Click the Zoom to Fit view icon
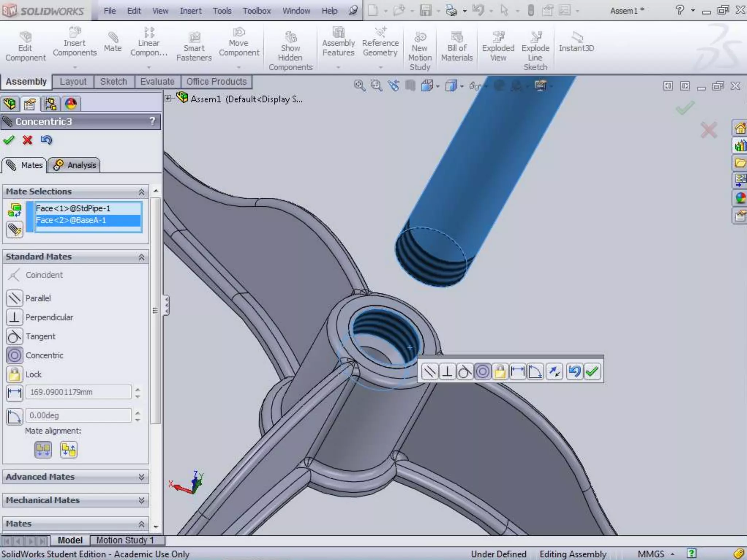747x560 pixels. (x=359, y=86)
